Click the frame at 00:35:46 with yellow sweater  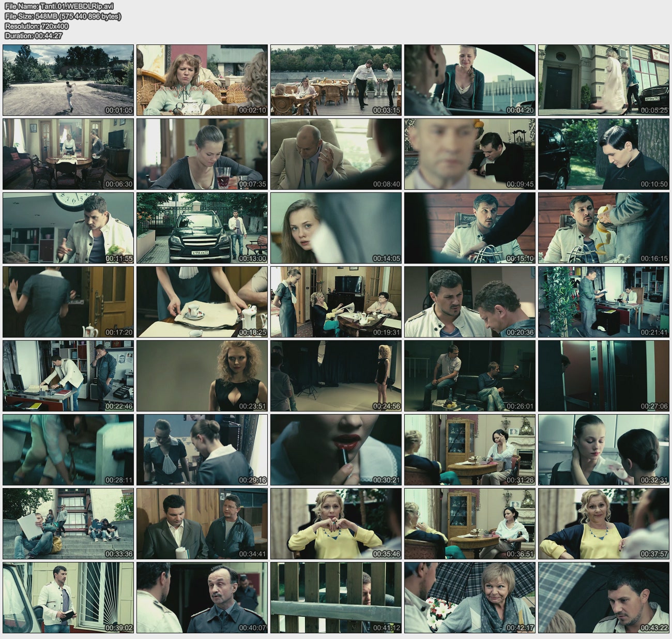[336, 524]
